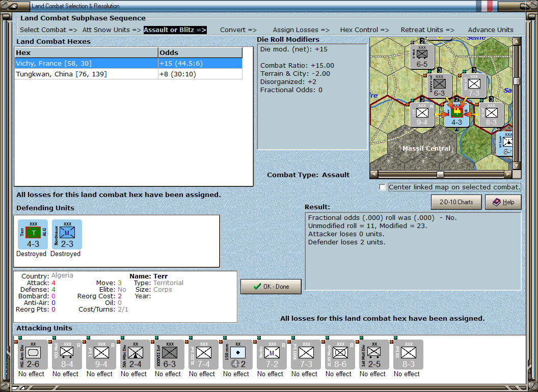This screenshot has height=392, width=538.
Task: Click the map scroll left arrow
Action: [x=374, y=174]
